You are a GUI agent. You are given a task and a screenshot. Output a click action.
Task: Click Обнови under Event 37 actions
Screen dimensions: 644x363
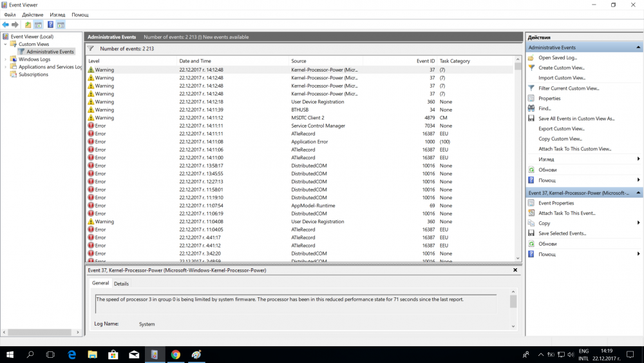(x=547, y=244)
